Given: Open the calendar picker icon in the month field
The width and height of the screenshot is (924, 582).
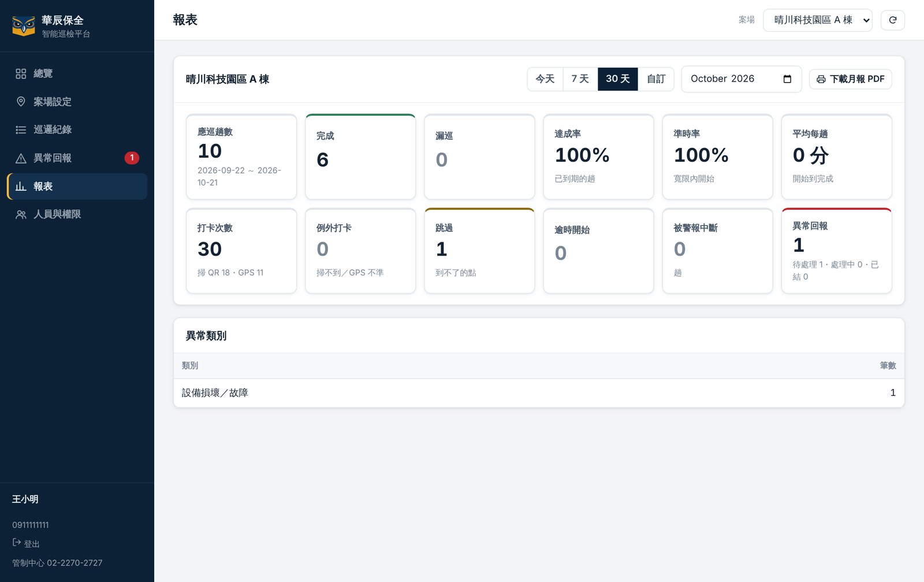Looking at the screenshot, I should coord(787,79).
